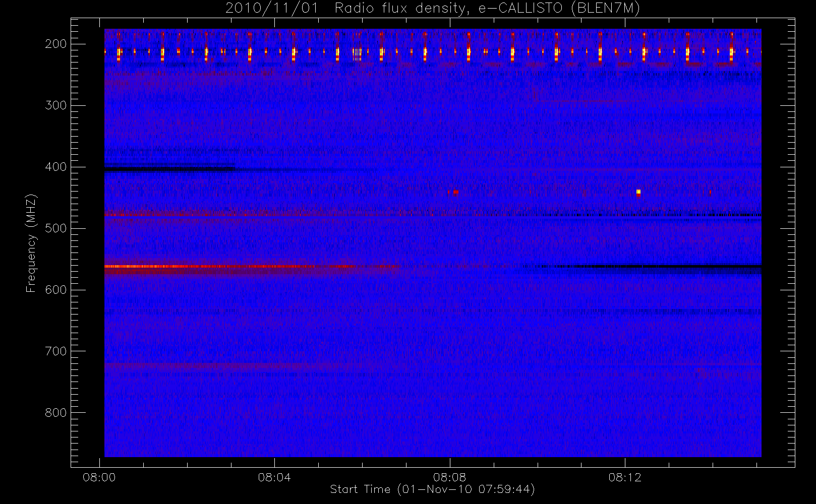Click the '500' frequency tick label
Viewport: 816px width, 504px height.
tap(56, 228)
